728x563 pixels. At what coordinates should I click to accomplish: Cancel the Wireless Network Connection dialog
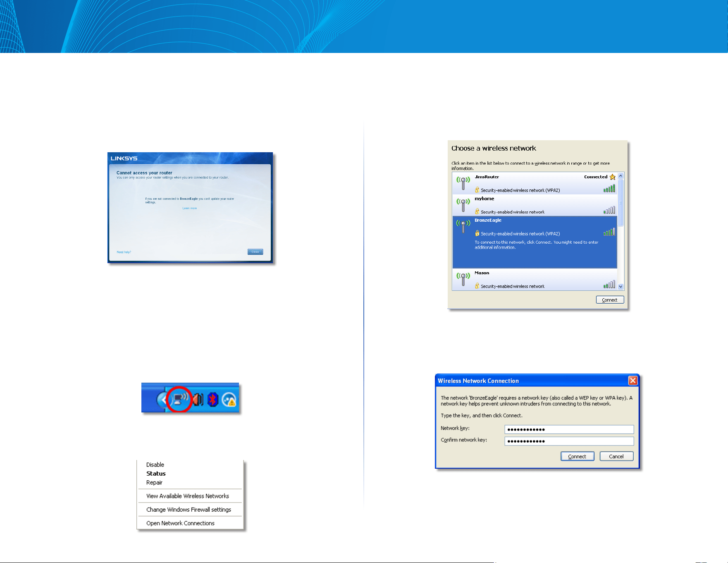[616, 456]
